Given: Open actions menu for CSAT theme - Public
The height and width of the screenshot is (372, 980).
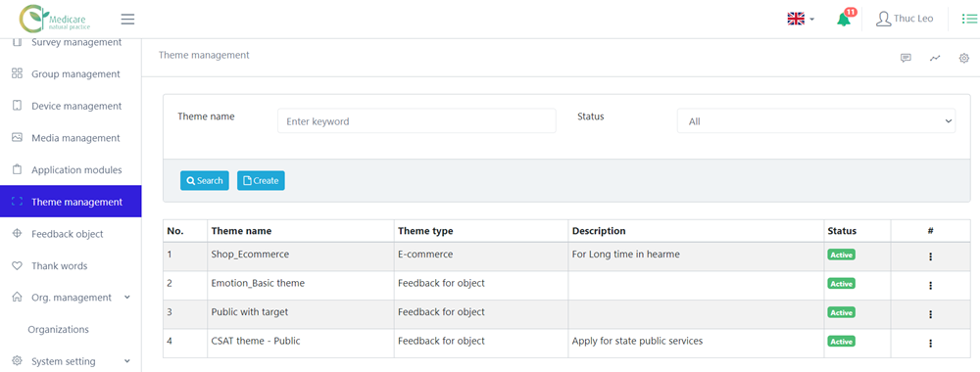Looking at the screenshot, I should coord(931,343).
